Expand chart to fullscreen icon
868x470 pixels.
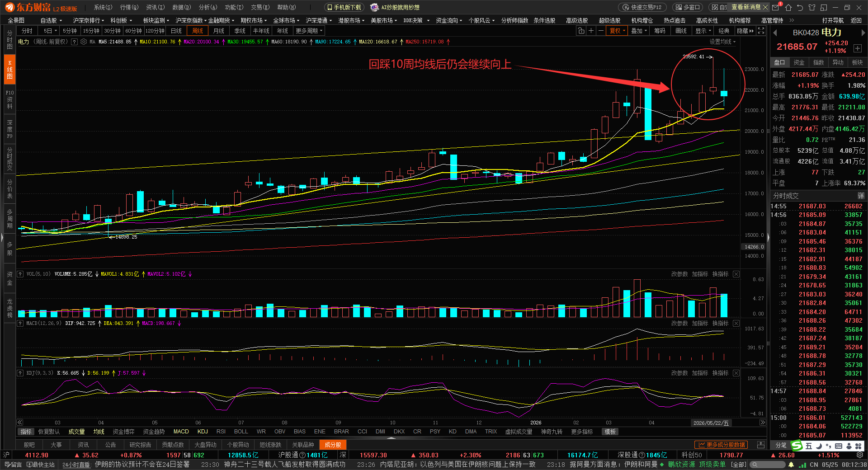click(761, 31)
